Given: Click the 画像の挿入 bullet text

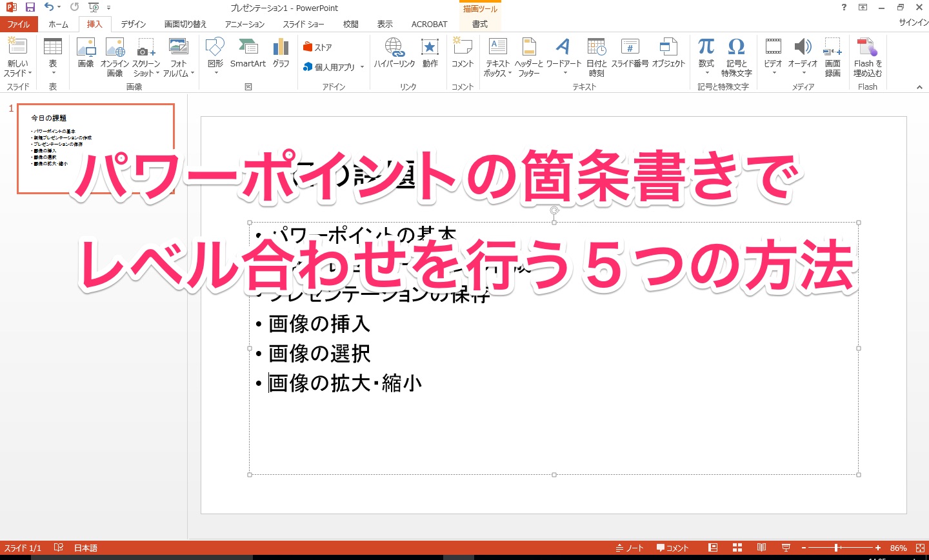Looking at the screenshot, I should point(319,324).
